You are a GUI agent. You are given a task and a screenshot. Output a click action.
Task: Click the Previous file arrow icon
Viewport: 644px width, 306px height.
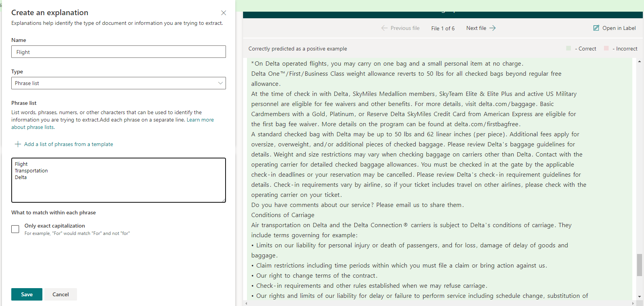point(384,28)
